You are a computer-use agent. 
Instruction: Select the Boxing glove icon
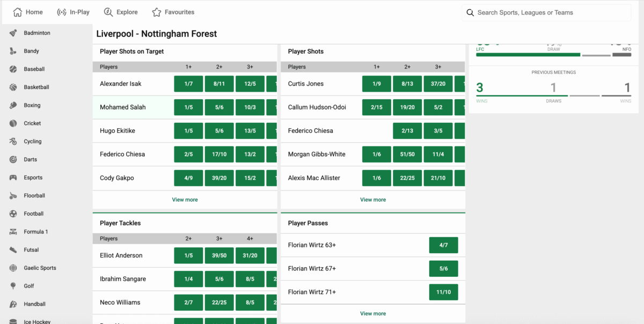tap(13, 106)
